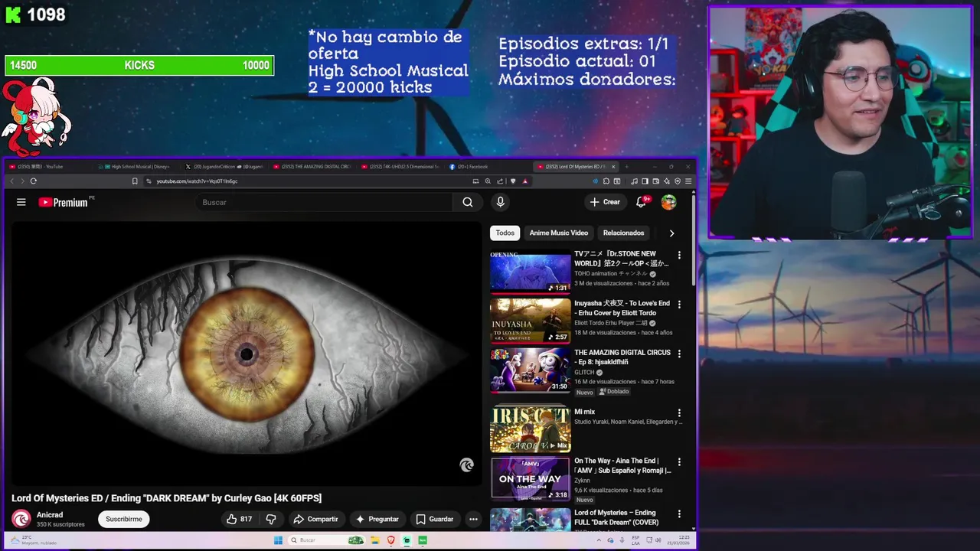Screen dimensions: 980x551
Task: Open Brave browser from taskbar
Action: [390, 540]
